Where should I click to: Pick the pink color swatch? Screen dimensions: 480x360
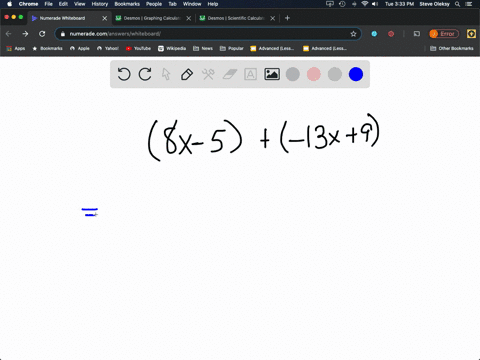click(314, 74)
